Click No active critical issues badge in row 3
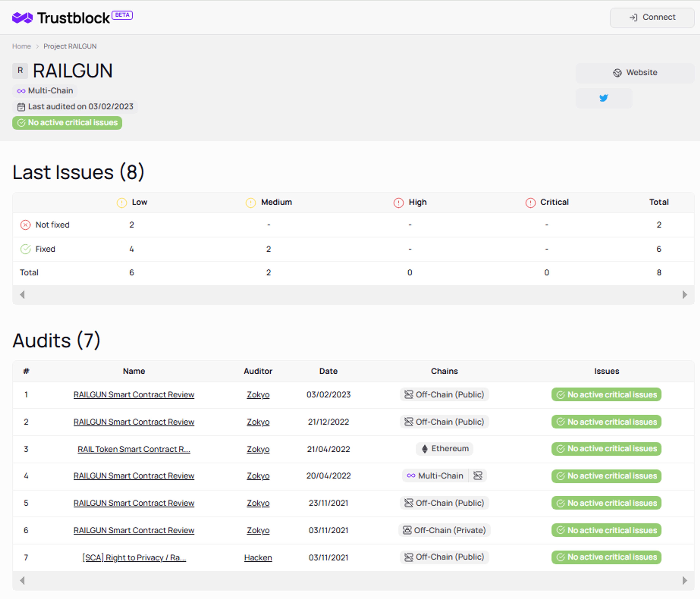700x599 pixels. (x=606, y=449)
